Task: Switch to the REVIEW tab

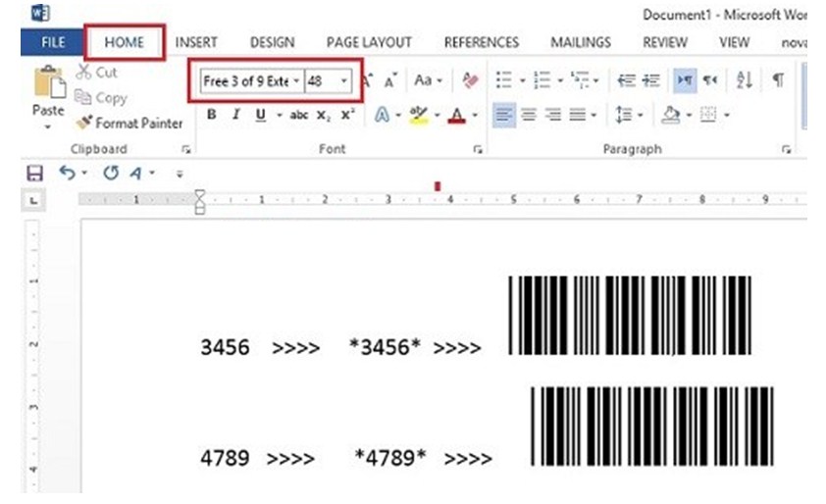Action: (x=665, y=42)
